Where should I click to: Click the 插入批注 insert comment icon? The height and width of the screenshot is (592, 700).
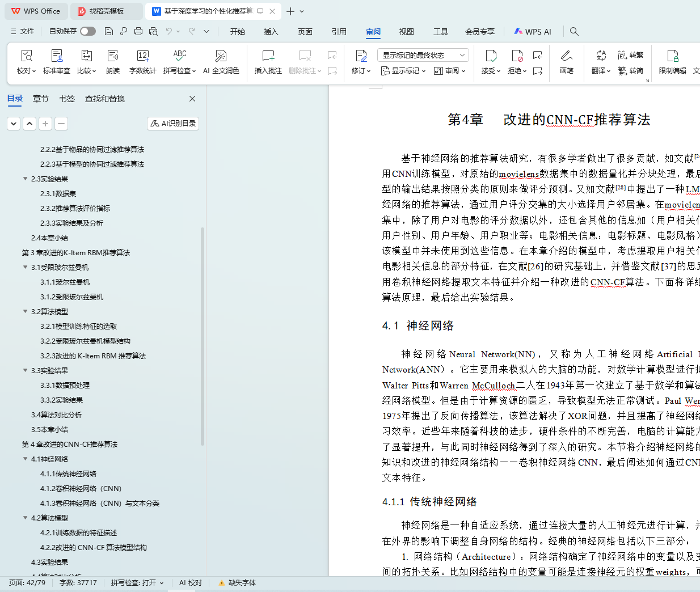click(268, 56)
